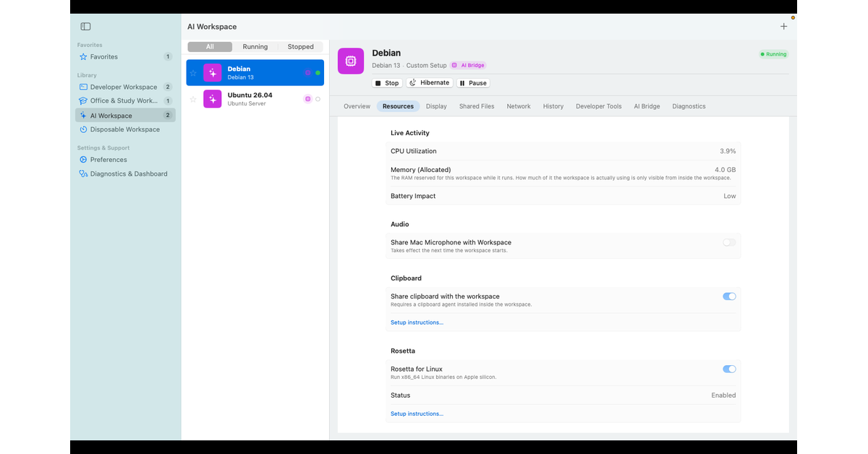Image resolution: width=868 pixels, height=454 pixels.
Task: Select Favorites in the sidebar
Action: pyautogui.click(x=125, y=57)
